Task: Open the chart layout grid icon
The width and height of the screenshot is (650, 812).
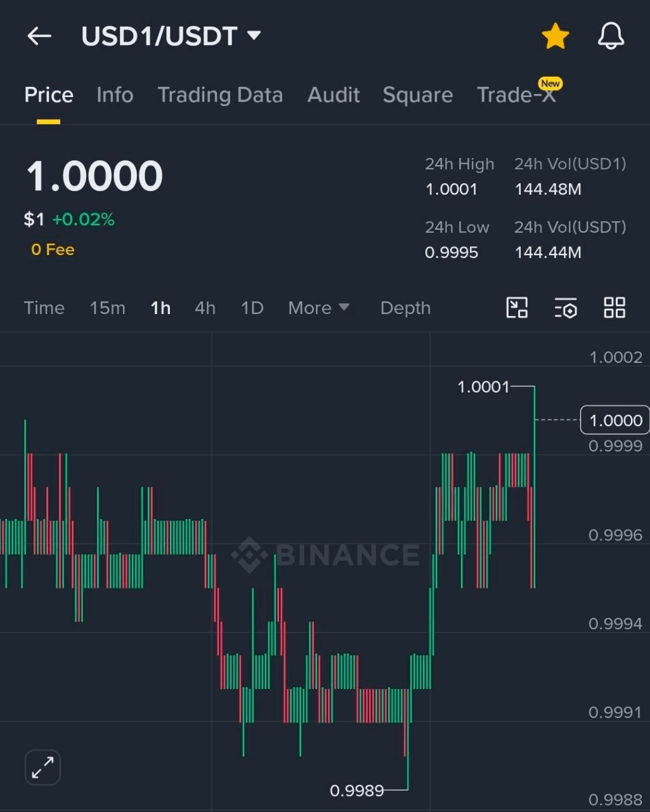Action: pyautogui.click(x=614, y=308)
